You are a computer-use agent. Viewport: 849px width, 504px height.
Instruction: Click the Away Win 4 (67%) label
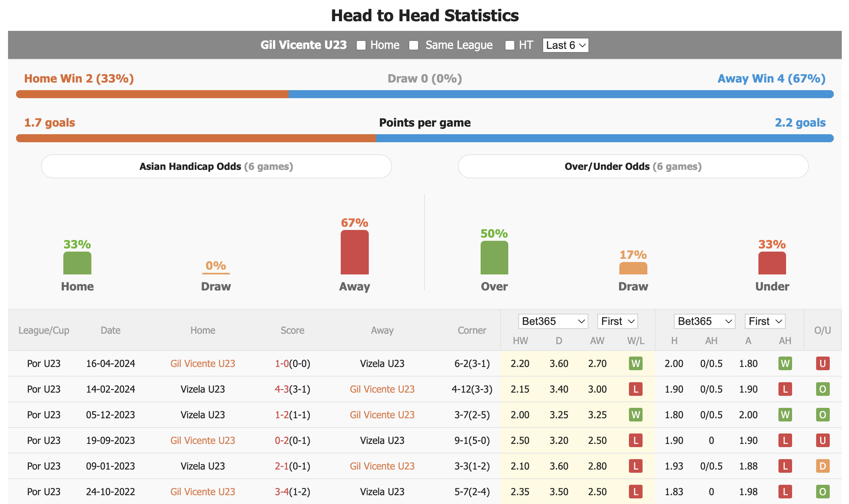pyautogui.click(x=772, y=79)
